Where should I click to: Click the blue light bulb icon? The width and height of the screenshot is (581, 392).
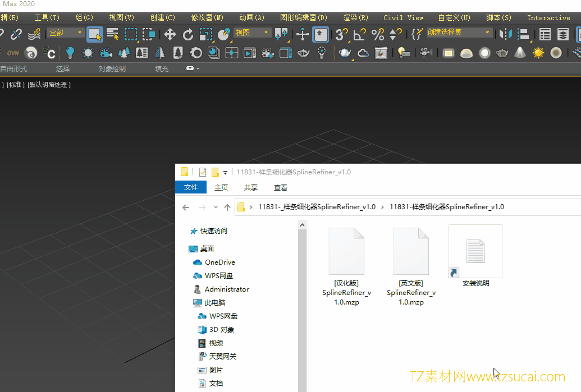[x=70, y=53]
